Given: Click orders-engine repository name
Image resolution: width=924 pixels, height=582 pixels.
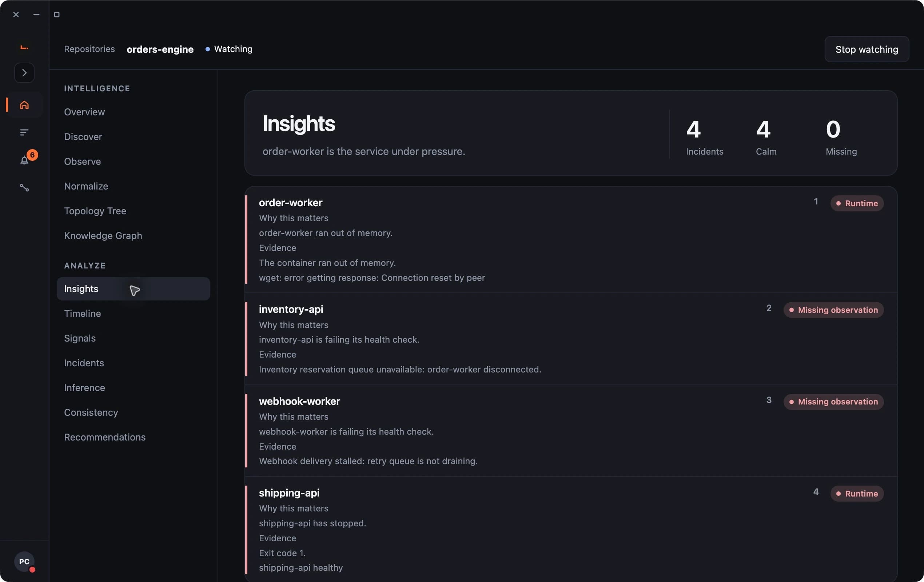Looking at the screenshot, I should pyautogui.click(x=160, y=49).
